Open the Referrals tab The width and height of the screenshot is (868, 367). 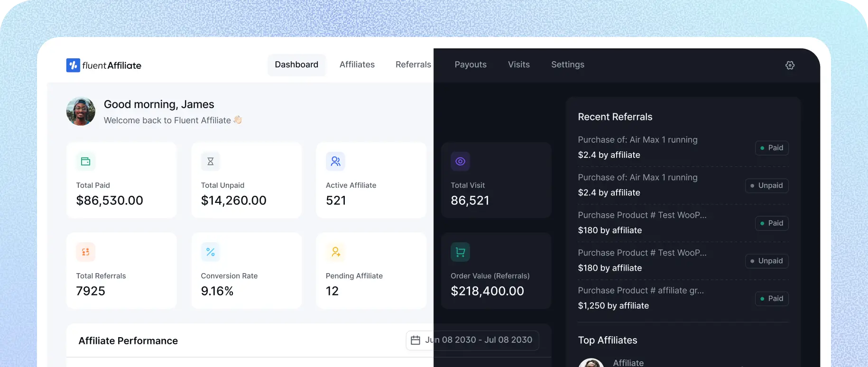pos(413,65)
